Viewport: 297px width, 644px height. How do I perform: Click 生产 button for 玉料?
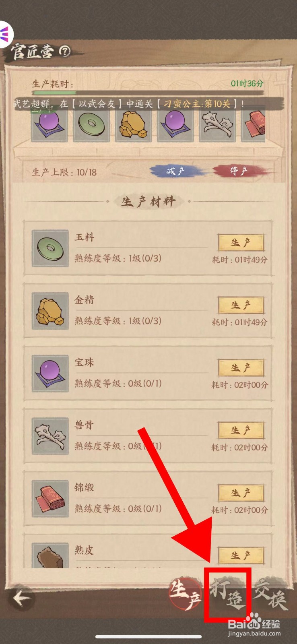point(241,243)
